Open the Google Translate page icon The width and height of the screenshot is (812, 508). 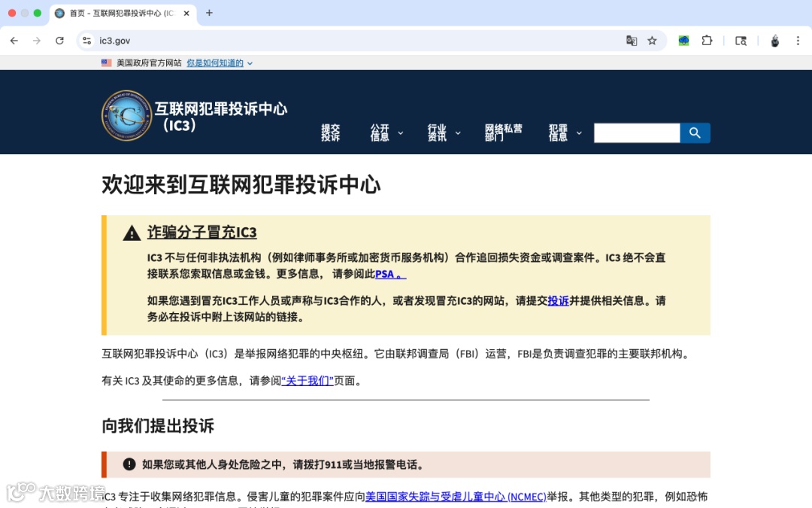pos(632,41)
